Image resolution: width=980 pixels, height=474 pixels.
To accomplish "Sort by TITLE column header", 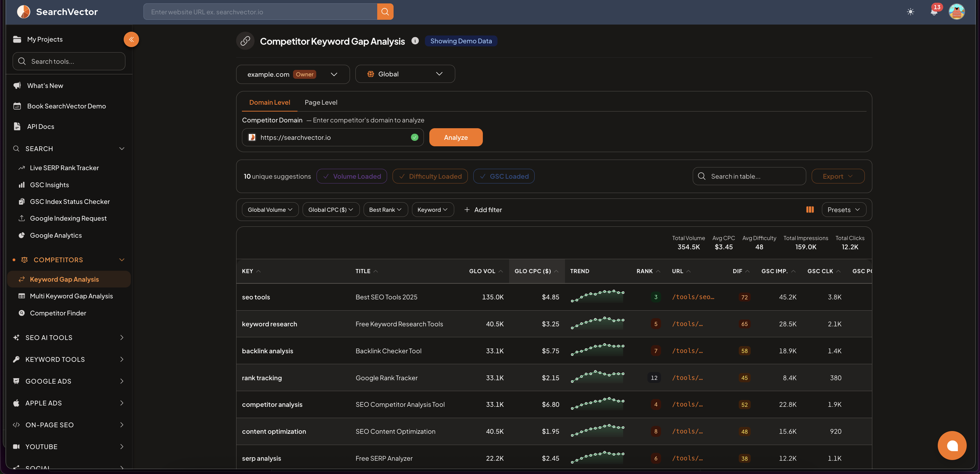I will [x=367, y=271].
